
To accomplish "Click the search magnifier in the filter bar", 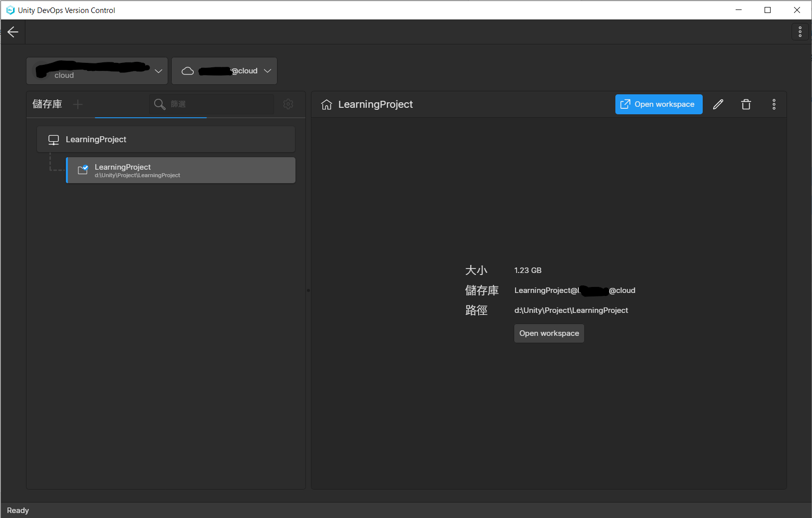I will point(160,104).
